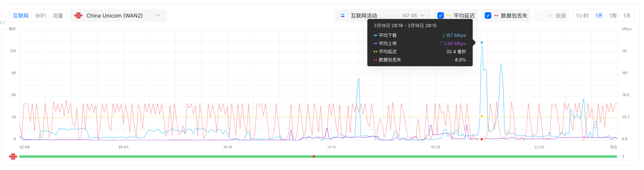Uncheck the packet loss (数据包丢失) checkbox

pos(488,15)
